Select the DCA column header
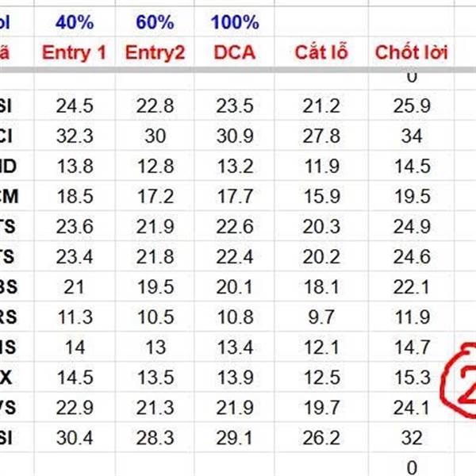The image size is (476, 476). point(234,53)
